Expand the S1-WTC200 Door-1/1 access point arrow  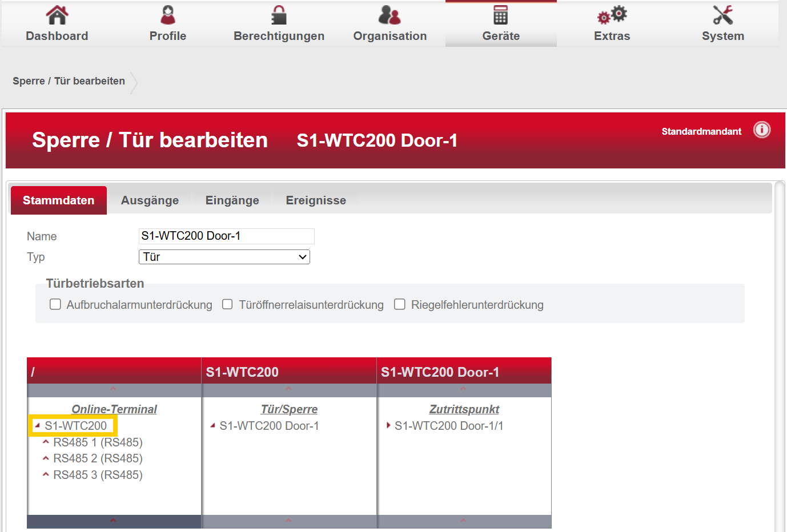[388, 426]
